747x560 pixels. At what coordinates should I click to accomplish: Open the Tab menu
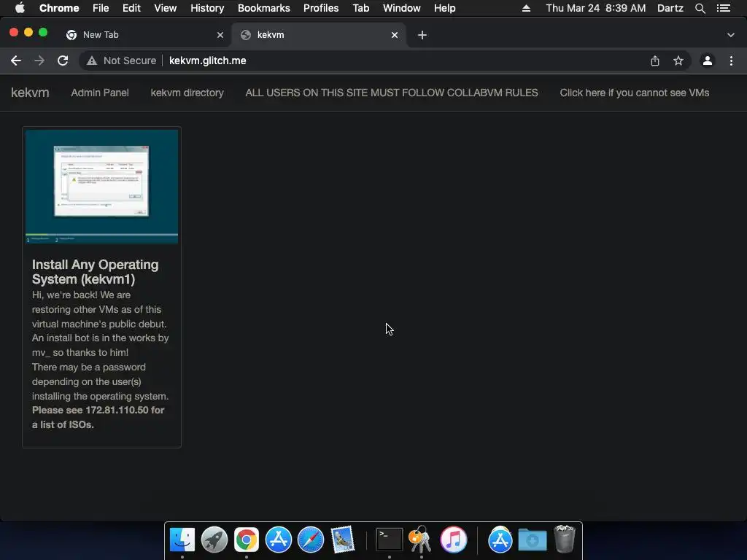360,8
